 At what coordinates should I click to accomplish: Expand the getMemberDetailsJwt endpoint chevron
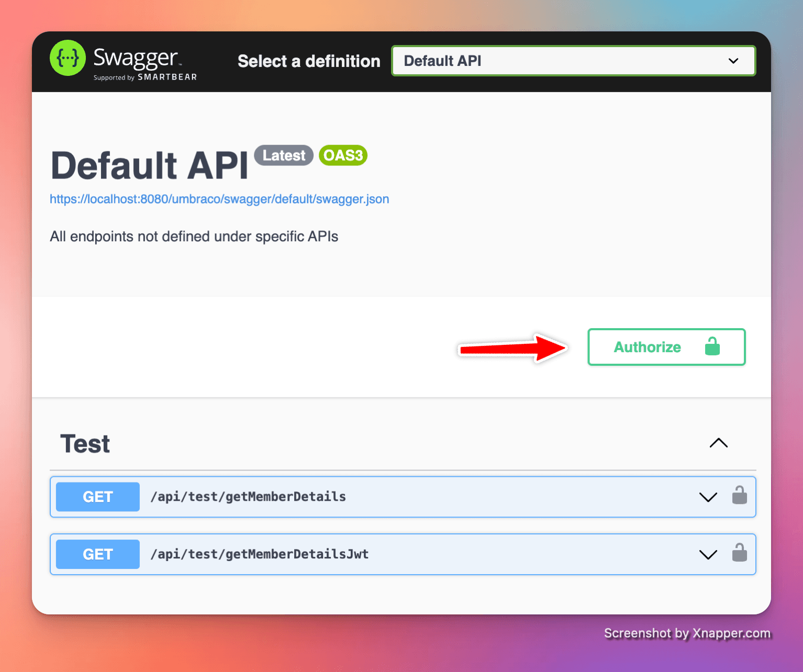[x=708, y=555]
